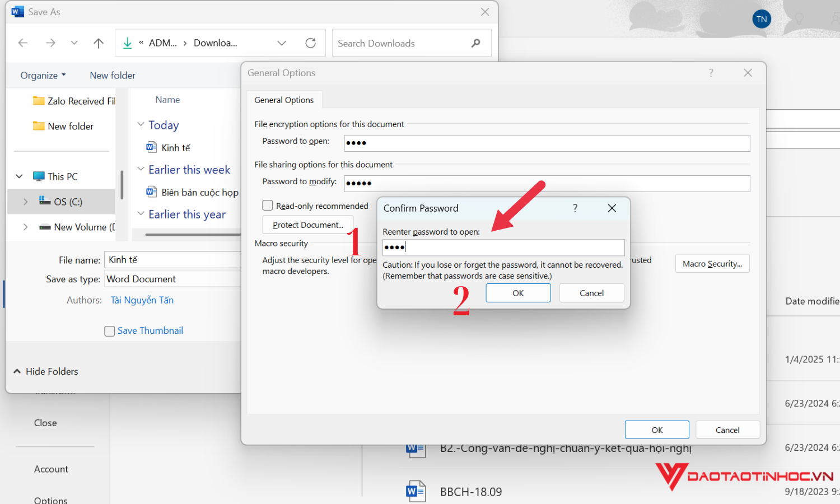Image resolution: width=840 pixels, height=504 pixels.
Task: Open the address bar path dropdown
Action: [282, 43]
